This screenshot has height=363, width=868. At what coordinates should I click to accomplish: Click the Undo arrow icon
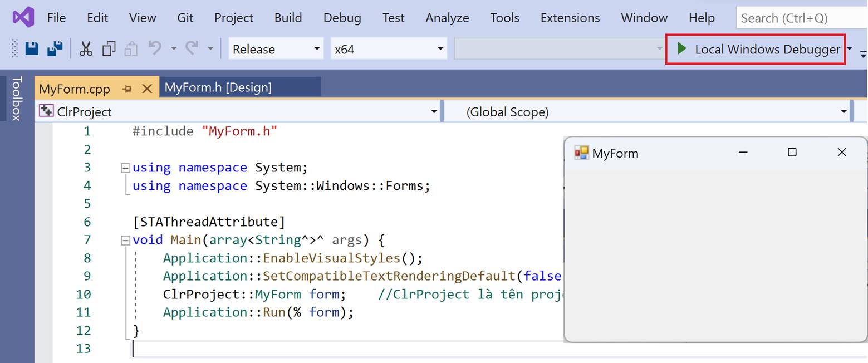(x=155, y=49)
